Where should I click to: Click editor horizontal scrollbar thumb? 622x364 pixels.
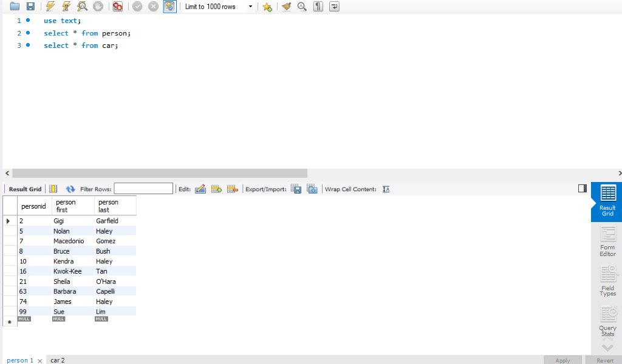click(160, 173)
